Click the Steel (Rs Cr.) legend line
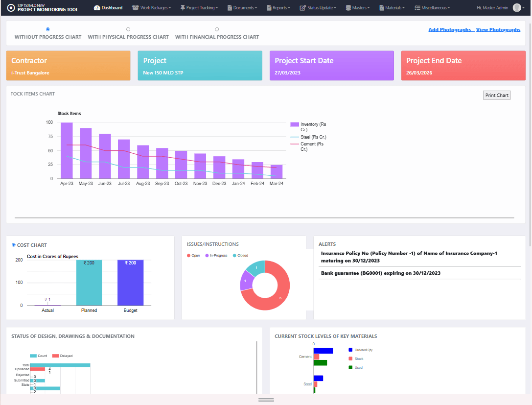This screenshot has width=532, height=405. 295,137
